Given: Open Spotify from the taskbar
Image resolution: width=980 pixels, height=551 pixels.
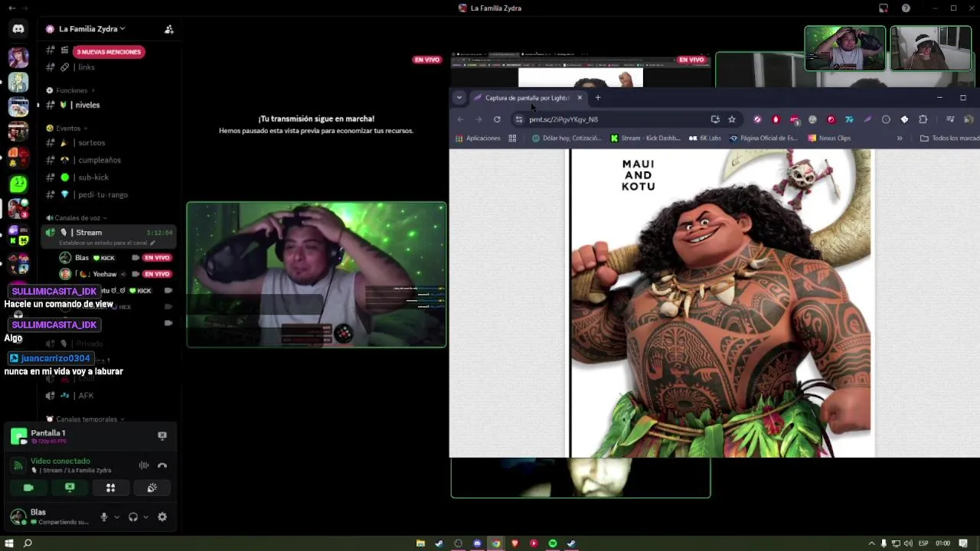Looking at the screenshot, I should tap(553, 543).
